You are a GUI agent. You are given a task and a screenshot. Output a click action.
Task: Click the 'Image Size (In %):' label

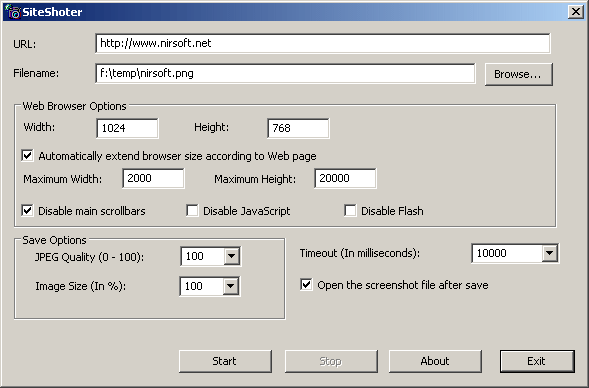(x=81, y=287)
